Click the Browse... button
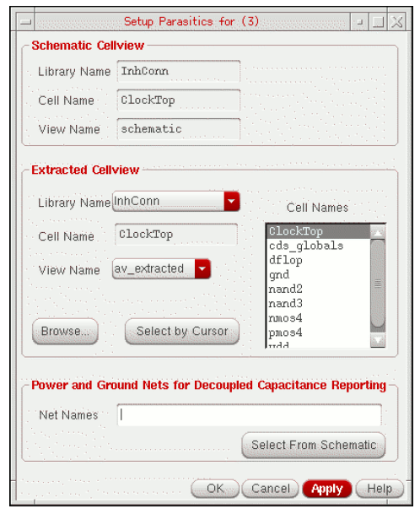Screen dimensions: 420x514 click(x=65, y=331)
